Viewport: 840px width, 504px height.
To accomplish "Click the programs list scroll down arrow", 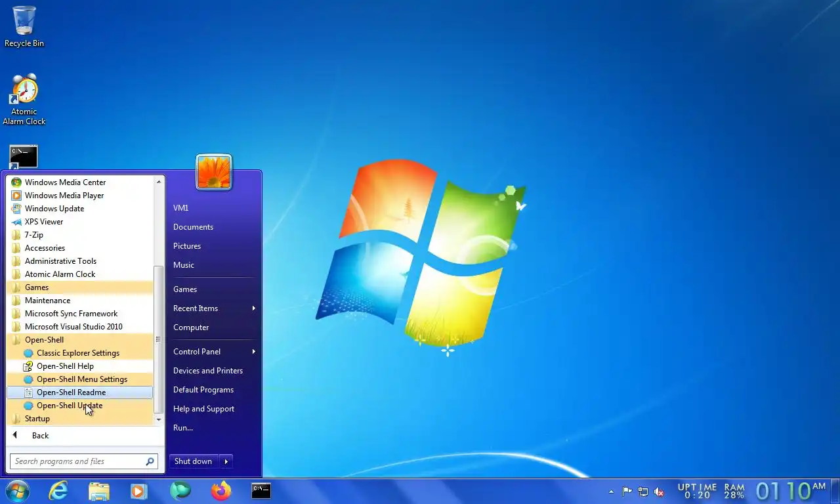I will pos(158,419).
